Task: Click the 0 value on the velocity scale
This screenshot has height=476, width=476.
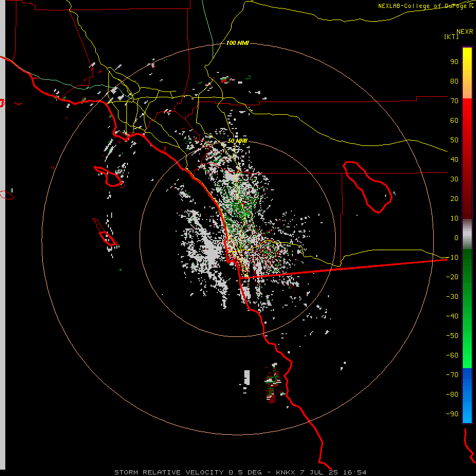Action: [x=456, y=238]
